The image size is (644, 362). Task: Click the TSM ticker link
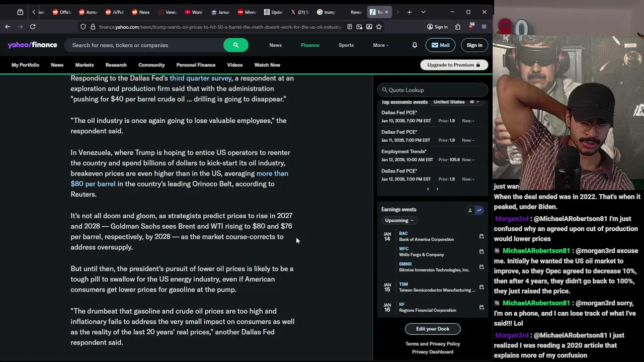404,284
